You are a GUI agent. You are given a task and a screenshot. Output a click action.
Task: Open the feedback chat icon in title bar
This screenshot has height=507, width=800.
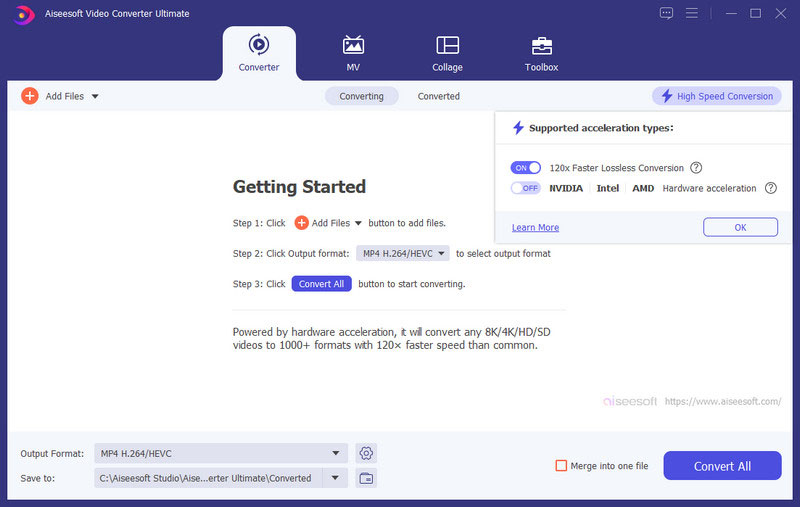click(666, 13)
